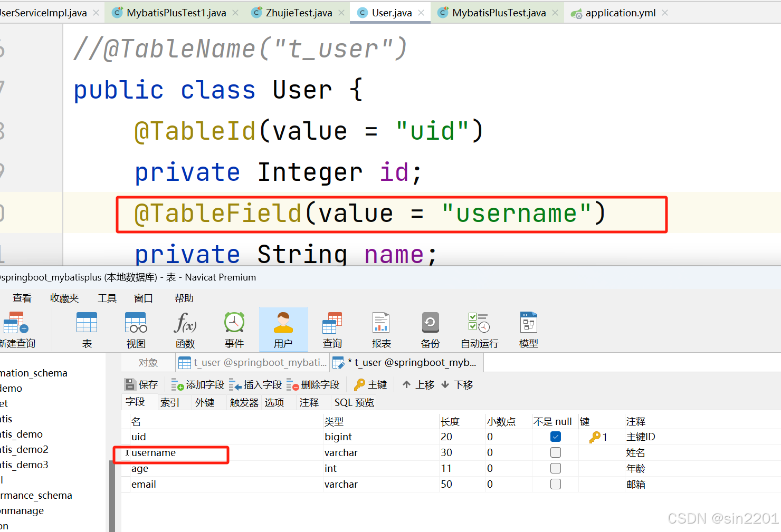Viewport: 781px width, 532px height.
Task: Select the 用户 (User) toolbar icon
Action: (x=283, y=330)
